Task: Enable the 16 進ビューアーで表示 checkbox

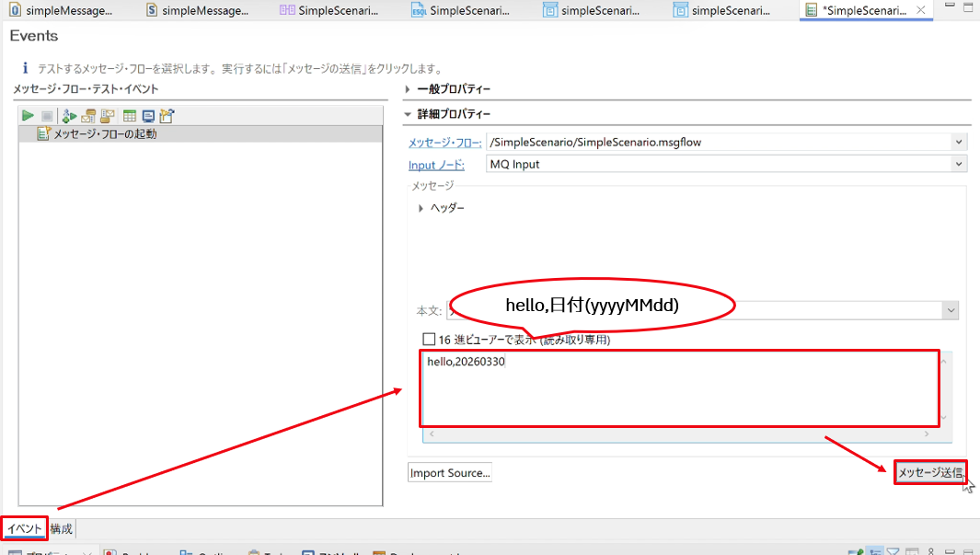Action: pyautogui.click(x=429, y=340)
